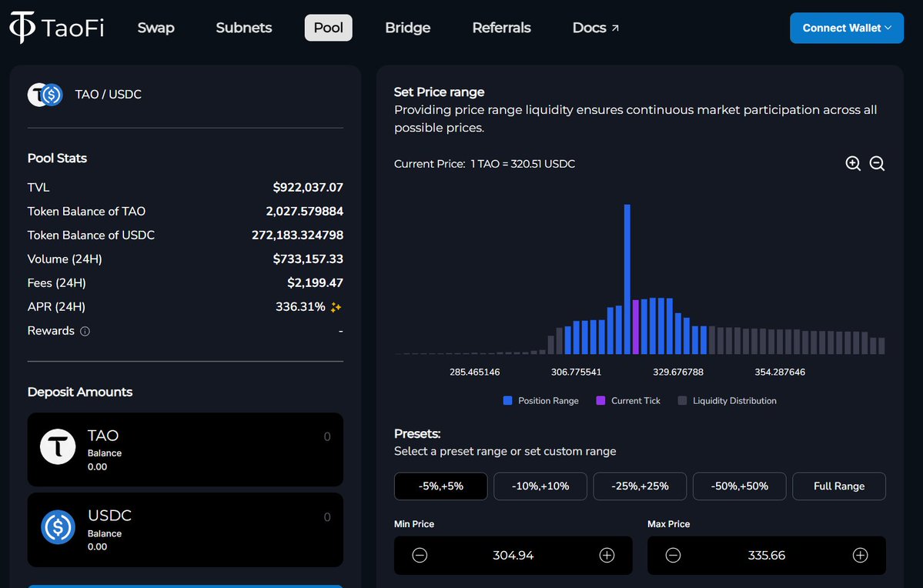The width and height of the screenshot is (923, 588).
Task: Click the 24H volume $733,157.33
Action: click(308, 259)
